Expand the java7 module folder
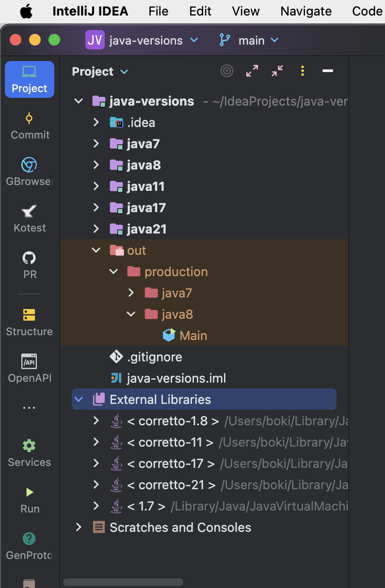 (x=96, y=144)
